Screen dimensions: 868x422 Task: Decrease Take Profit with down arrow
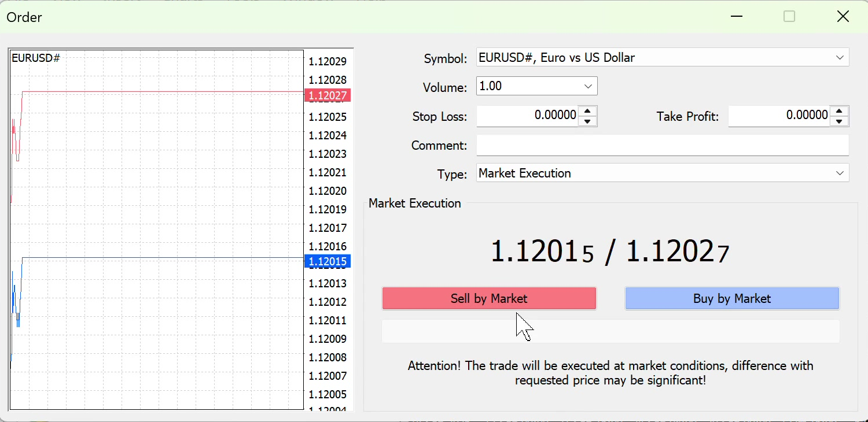[x=839, y=121]
